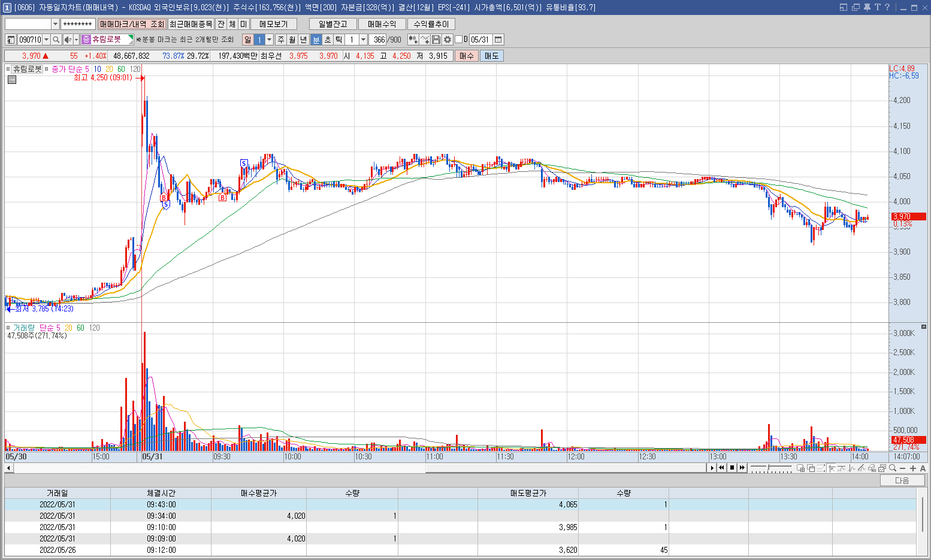Screen dimensions: 931x560
Task: Click the plus zoom-in icon below chart
Action: [x=913, y=468]
